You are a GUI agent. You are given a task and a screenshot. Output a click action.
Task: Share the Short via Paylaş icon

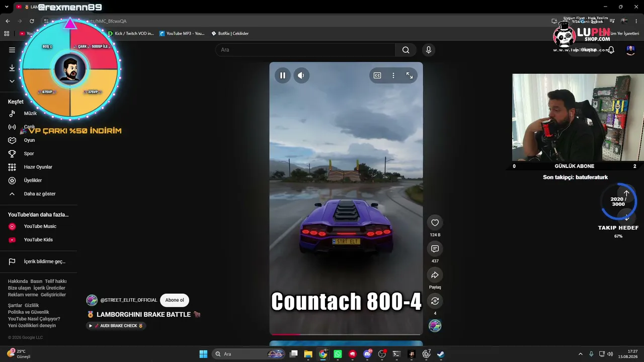click(x=435, y=275)
